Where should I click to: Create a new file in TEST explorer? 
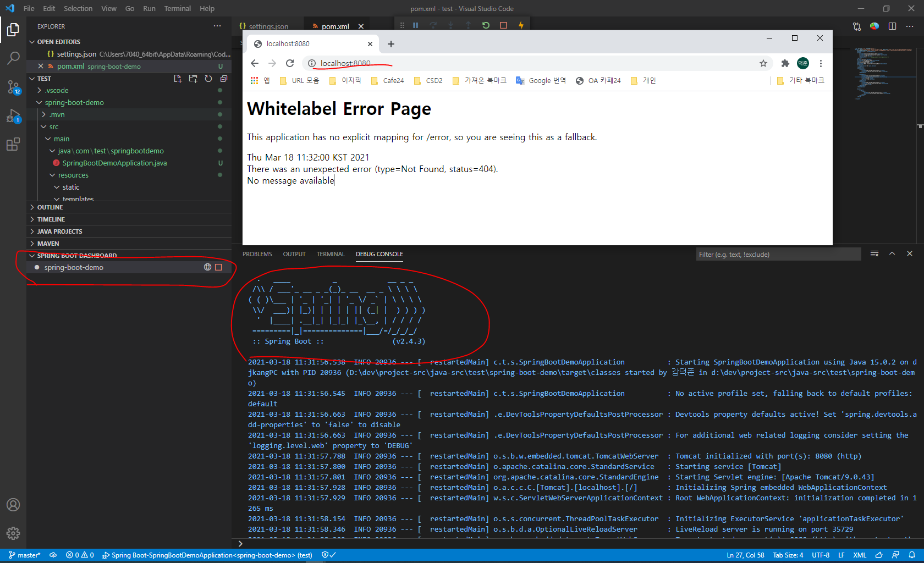pos(178,79)
